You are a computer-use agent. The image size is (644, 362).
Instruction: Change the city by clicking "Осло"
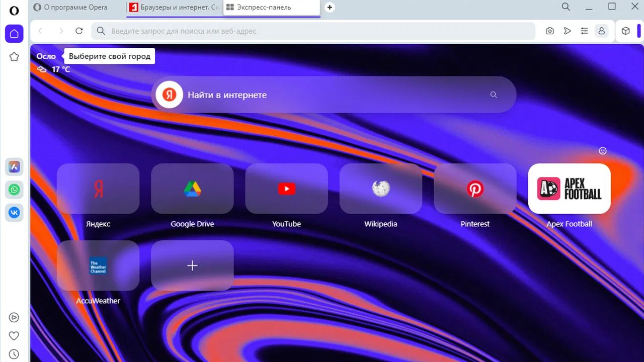46,56
